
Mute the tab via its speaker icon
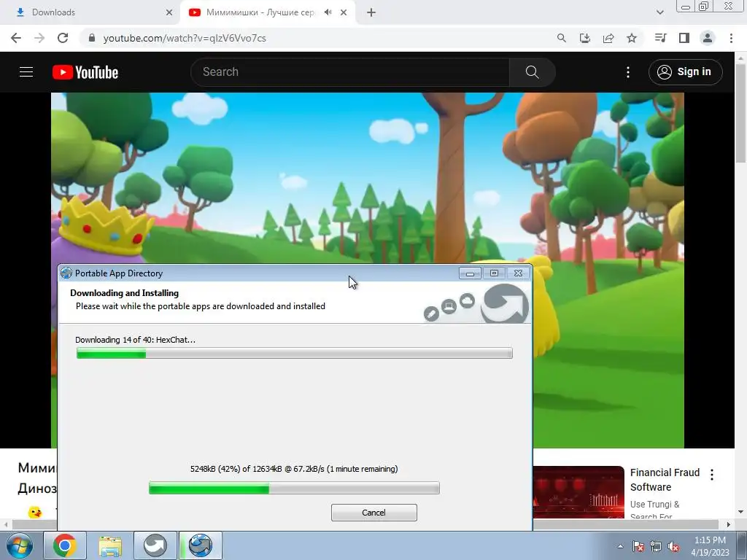328,12
